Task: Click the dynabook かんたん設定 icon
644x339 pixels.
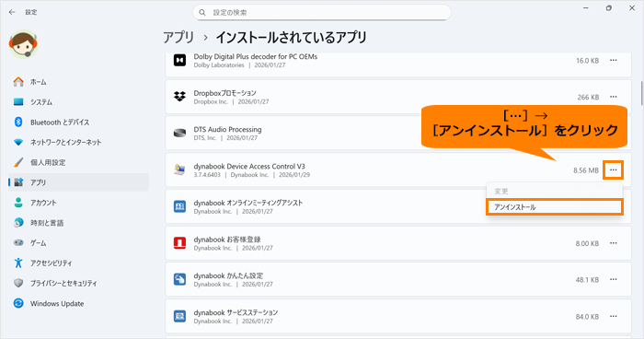Action: (x=180, y=279)
